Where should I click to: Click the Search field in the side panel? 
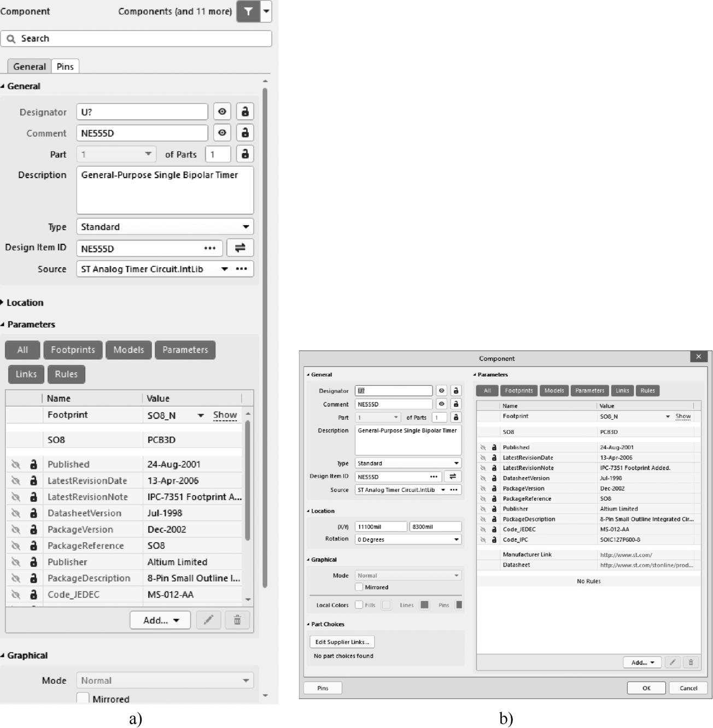pyautogui.click(x=137, y=38)
